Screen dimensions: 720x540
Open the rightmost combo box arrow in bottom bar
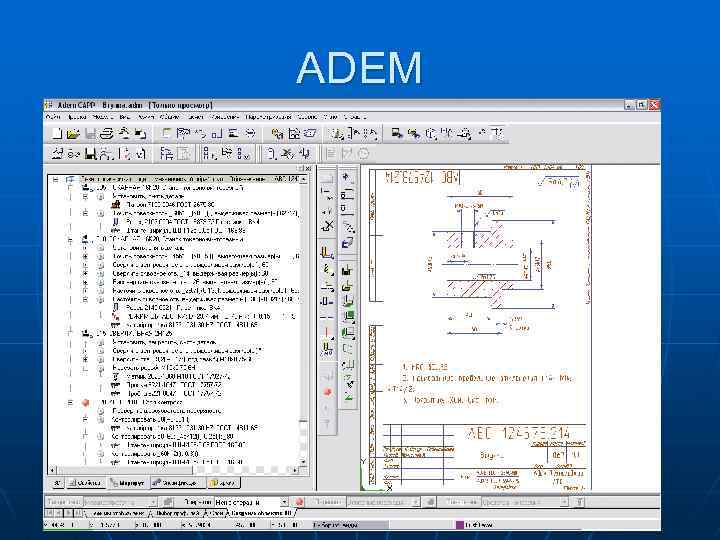point(564,502)
